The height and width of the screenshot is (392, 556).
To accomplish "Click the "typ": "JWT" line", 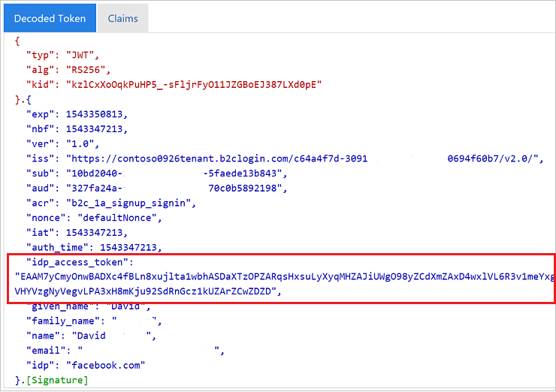I will point(63,55).
